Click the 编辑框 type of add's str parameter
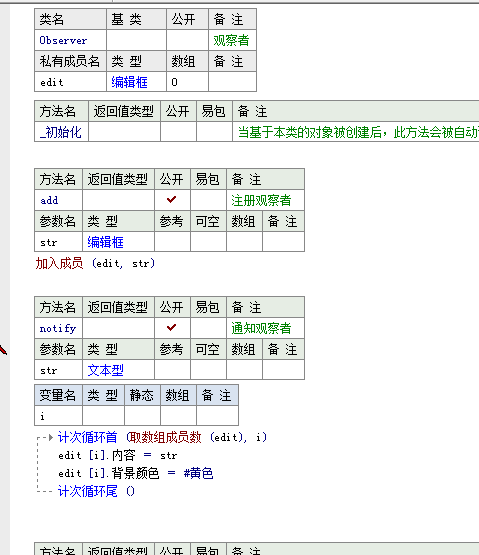 [x=118, y=242]
